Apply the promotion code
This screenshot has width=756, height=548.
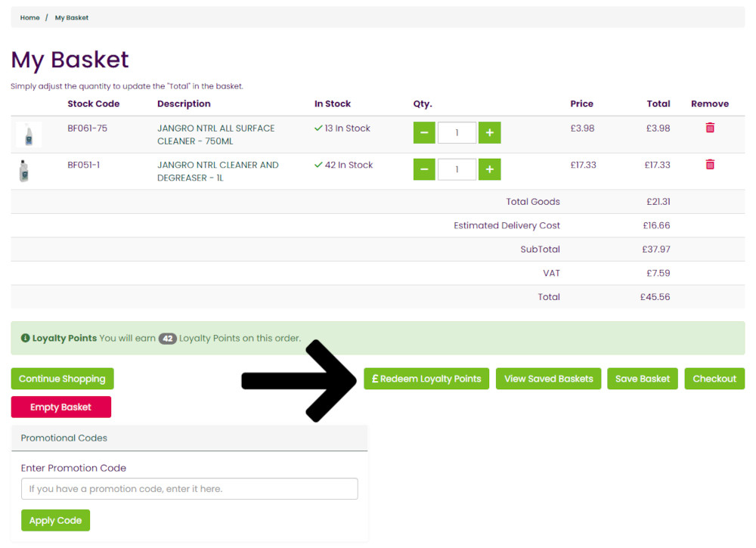click(x=55, y=521)
